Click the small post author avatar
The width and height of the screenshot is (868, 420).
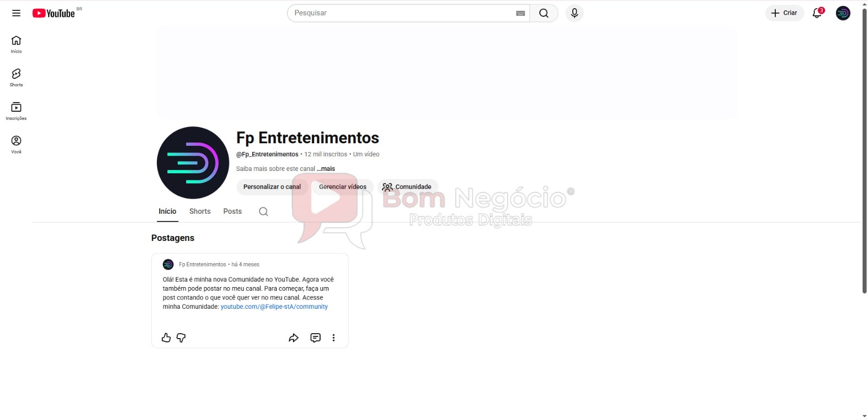pyautogui.click(x=168, y=264)
